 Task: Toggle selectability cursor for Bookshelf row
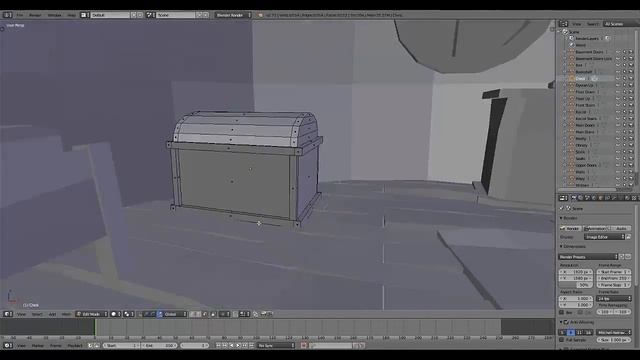[624, 72]
